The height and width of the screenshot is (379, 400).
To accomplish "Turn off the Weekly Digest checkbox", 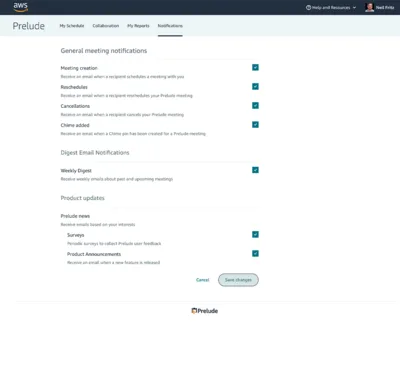I will (255, 170).
